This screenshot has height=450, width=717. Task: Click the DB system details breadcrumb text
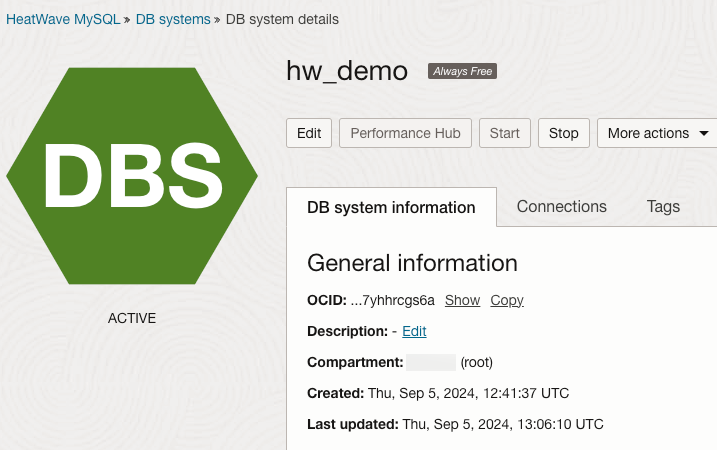[282, 19]
